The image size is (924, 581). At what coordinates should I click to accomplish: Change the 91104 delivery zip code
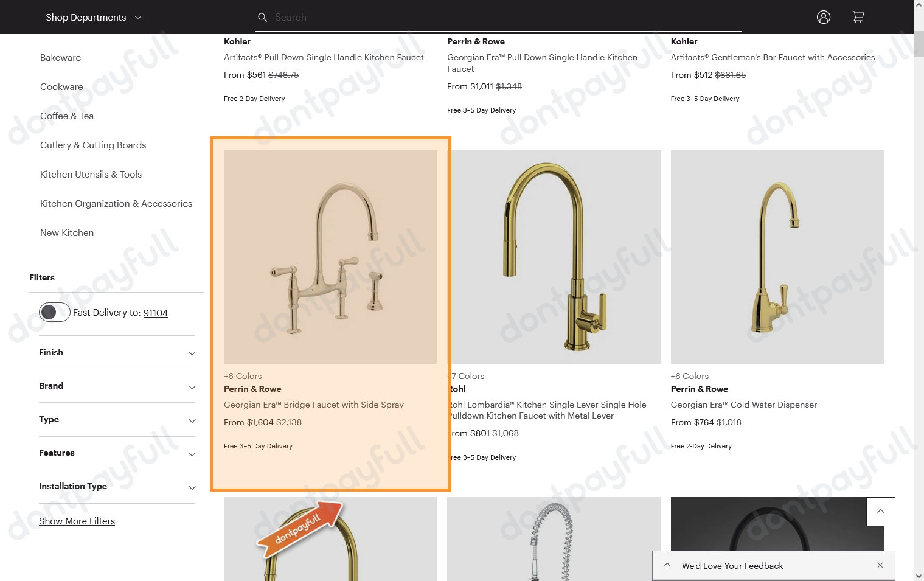tap(156, 313)
